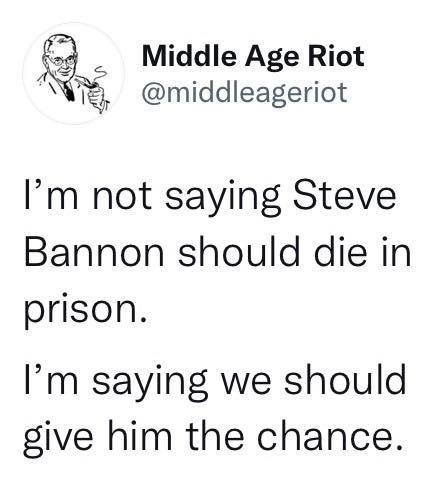Screen dimensions: 434x481
Task: Open the Middle Age Riot profile avatar
Action: pos(73,73)
